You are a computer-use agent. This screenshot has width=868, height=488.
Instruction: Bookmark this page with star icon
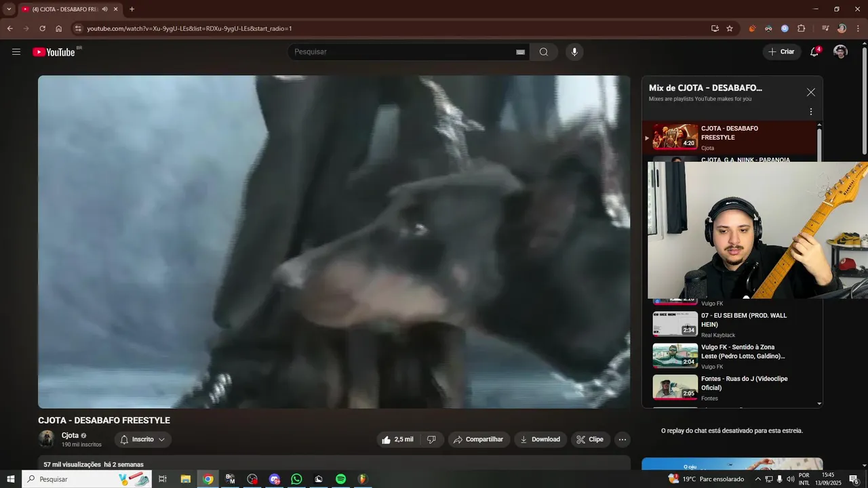click(x=730, y=28)
